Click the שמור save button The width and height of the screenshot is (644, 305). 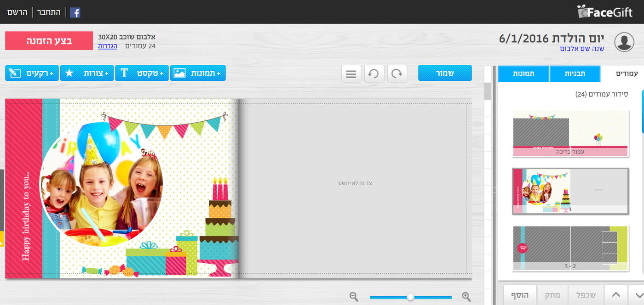(445, 73)
